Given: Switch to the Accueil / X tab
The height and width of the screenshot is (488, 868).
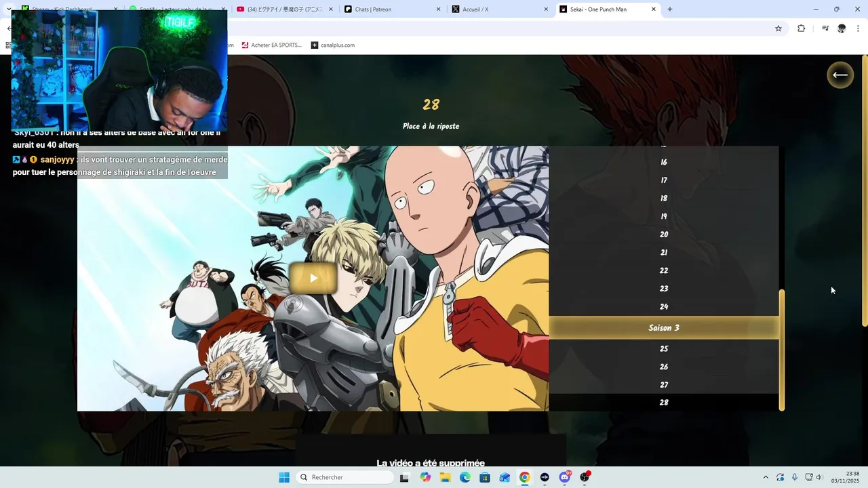Looking at the screenshot, I should pyautogui.click(x=498, y=9).
